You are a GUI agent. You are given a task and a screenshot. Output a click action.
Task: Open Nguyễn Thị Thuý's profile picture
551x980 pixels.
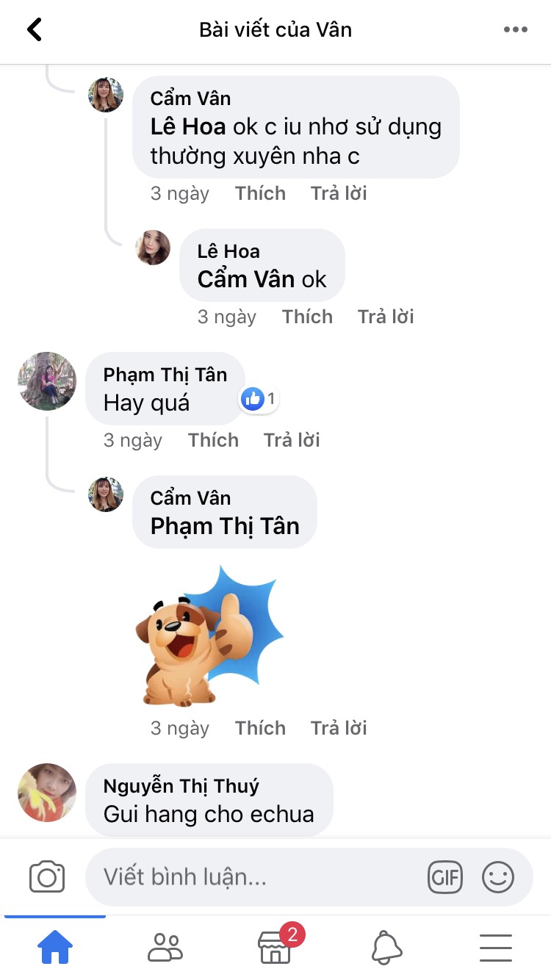point(47,792)
